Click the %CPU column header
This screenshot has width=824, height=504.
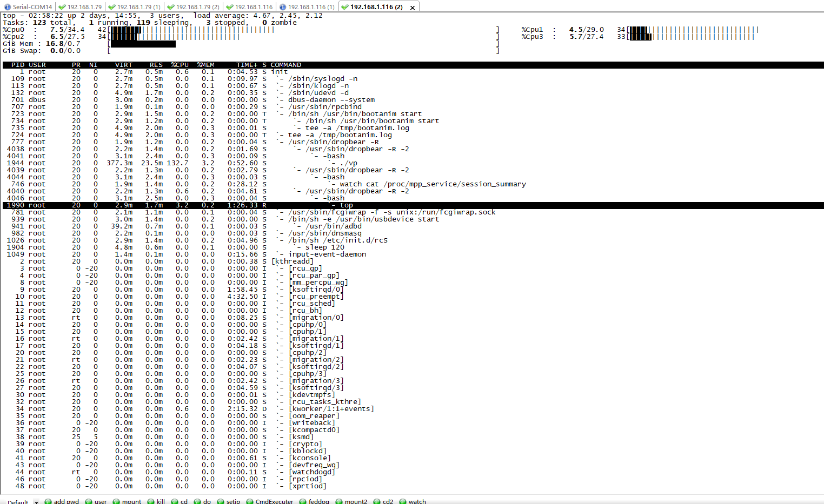tap(180, 65)
